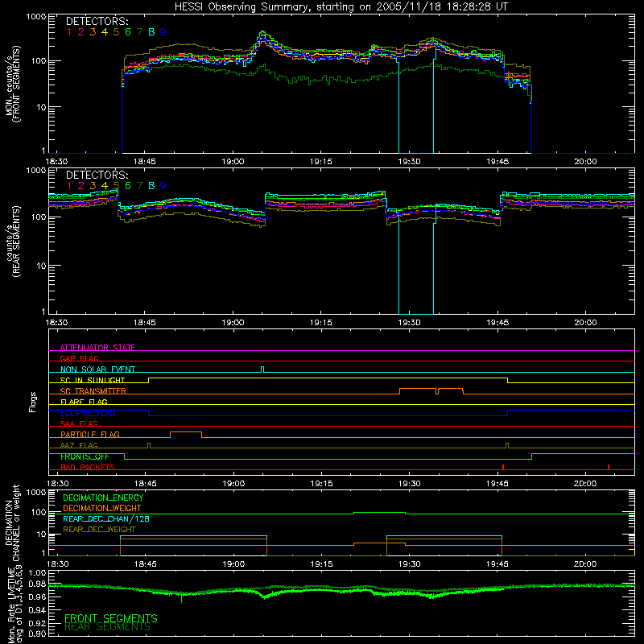Click the ECLIPSE FLAG label
This screenshot has width=644, height=644.
88,413
